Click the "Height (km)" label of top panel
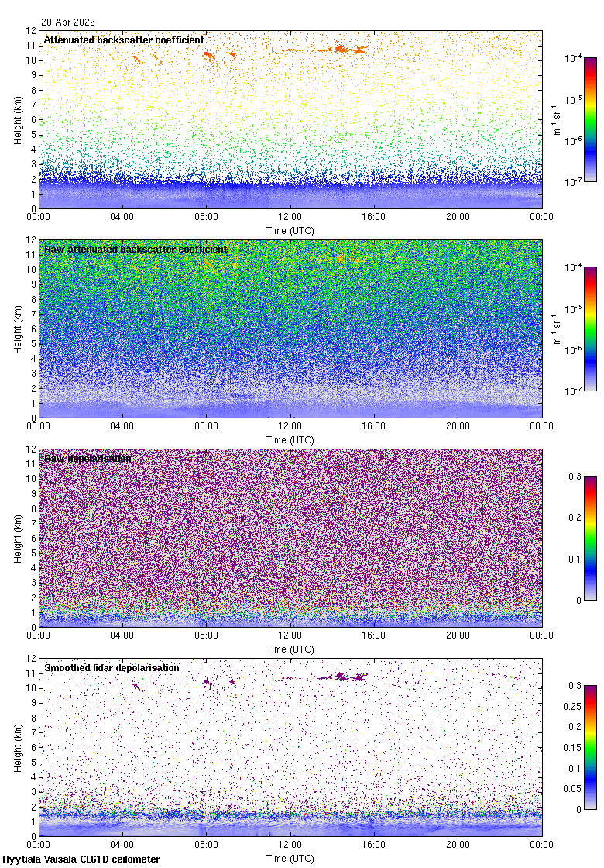Viewport: 604px width, 868px height. point(18,120)
